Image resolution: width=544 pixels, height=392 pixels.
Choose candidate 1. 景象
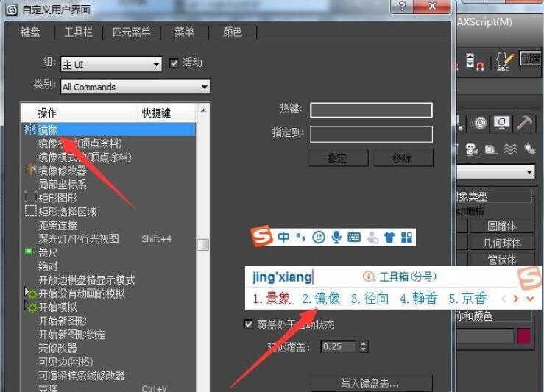(x=272, y=299)
